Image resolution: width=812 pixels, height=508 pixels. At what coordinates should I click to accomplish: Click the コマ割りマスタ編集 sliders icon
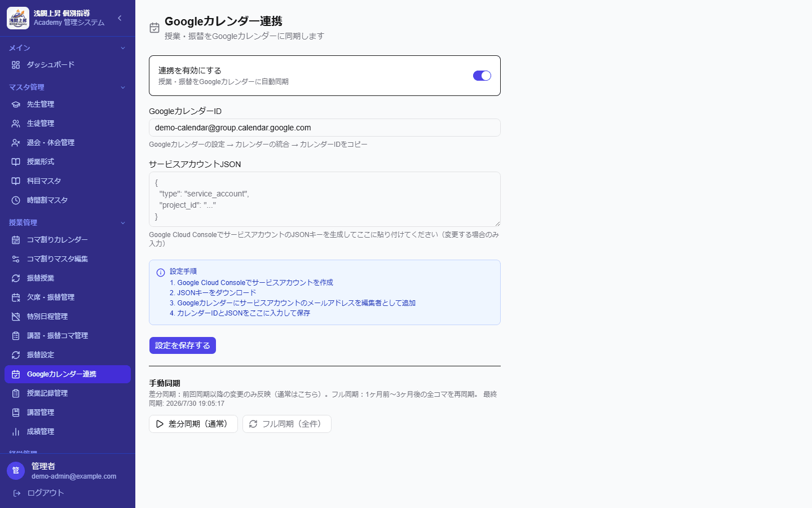point(16,259)
